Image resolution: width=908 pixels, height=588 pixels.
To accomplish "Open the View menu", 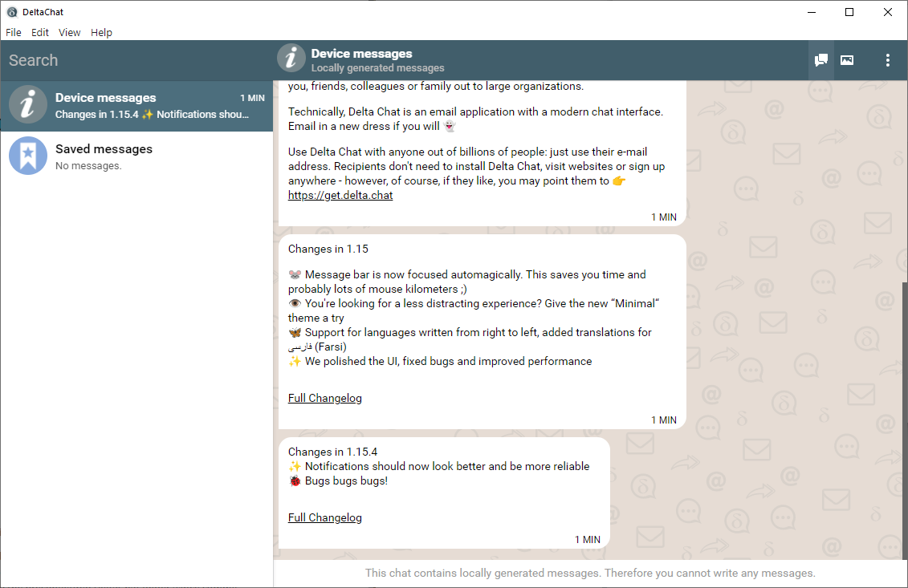I will (69, 32).
